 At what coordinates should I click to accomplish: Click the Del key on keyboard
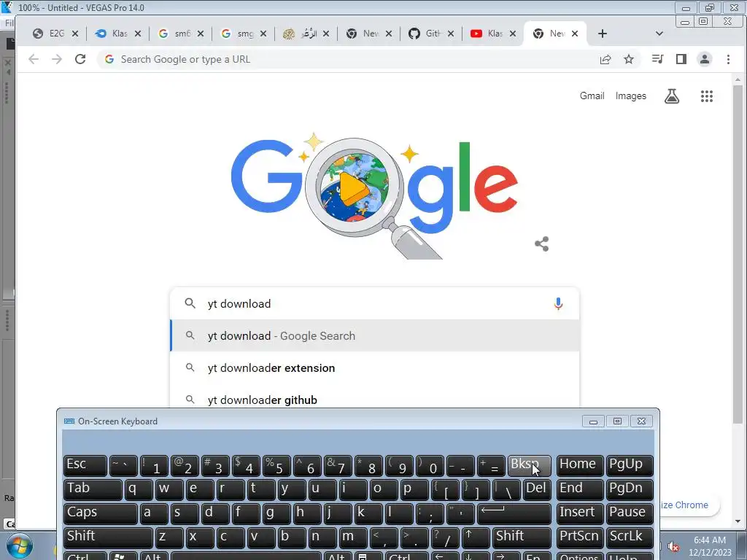coord(537,489)
